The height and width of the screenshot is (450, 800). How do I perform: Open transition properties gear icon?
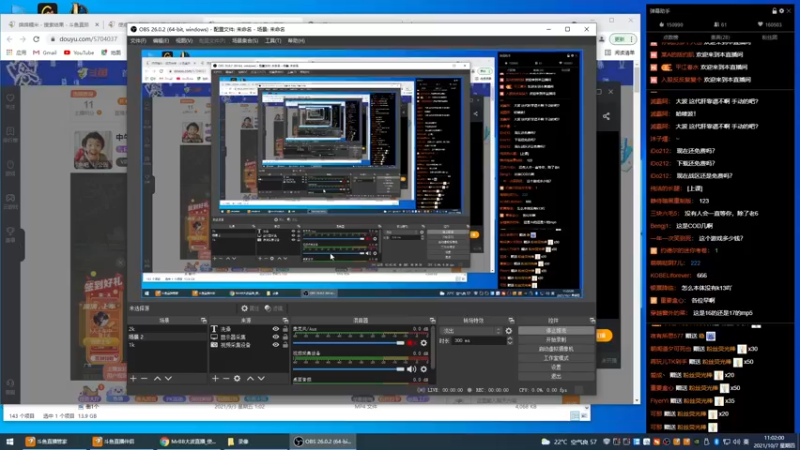click(509, 331)
